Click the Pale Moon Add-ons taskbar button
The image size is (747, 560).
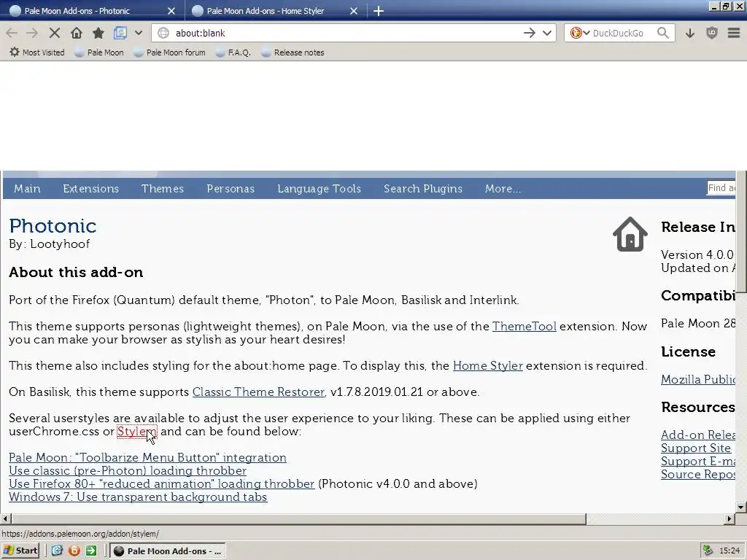[x=168, y=551]
